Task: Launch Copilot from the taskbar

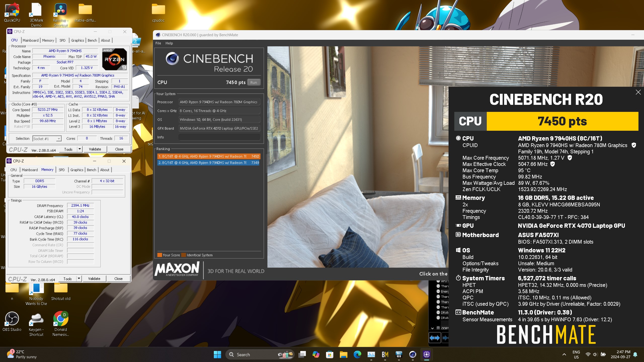Action: pos(316,354)
